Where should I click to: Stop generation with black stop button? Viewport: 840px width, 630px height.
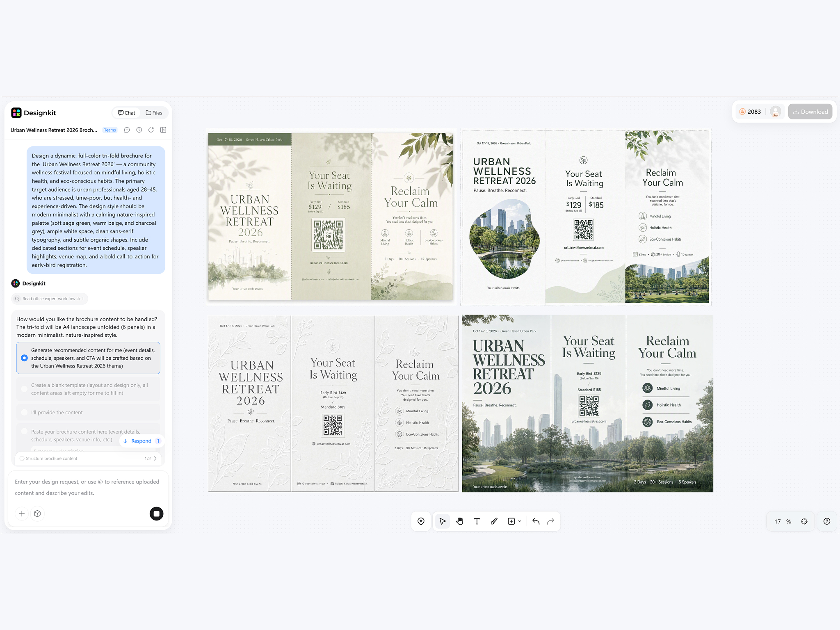click(x=156, y=514)
